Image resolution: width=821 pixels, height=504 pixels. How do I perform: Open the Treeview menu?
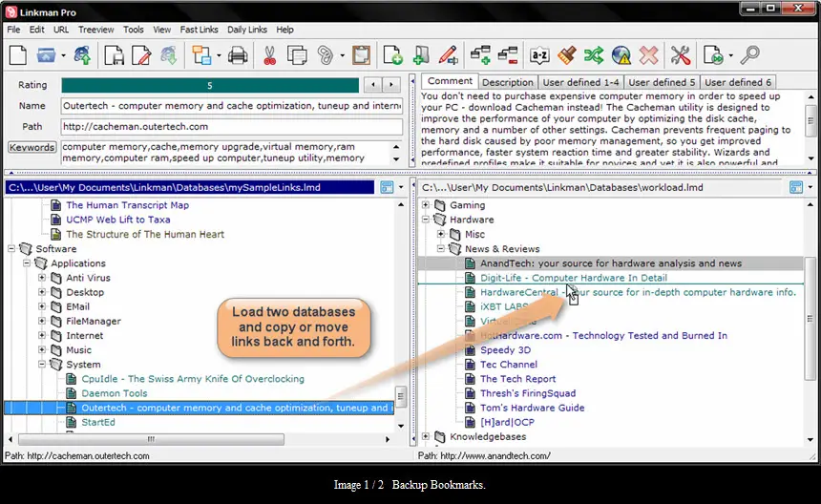point(95,30)
